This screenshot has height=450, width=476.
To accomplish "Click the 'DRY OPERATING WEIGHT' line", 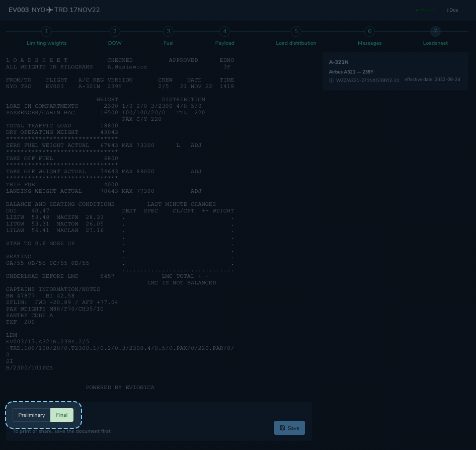I will tap(62, 132).
